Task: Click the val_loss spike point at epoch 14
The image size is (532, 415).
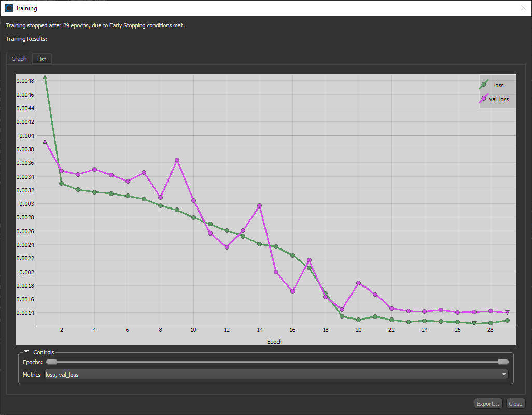Action: coord(260,206)
